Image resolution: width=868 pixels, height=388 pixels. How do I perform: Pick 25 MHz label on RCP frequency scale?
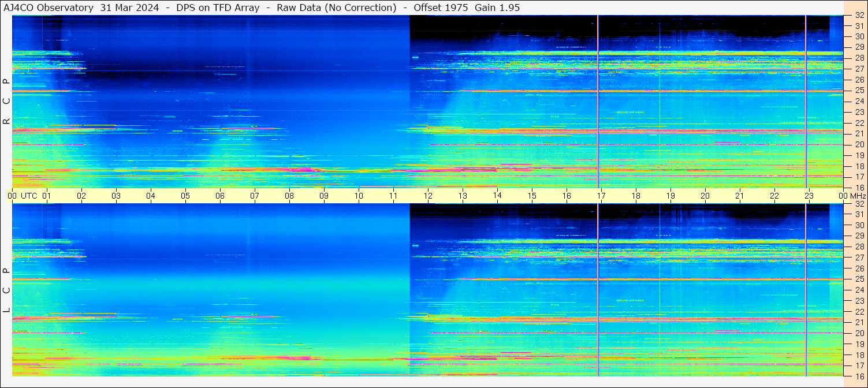click(x=859, y=91)
